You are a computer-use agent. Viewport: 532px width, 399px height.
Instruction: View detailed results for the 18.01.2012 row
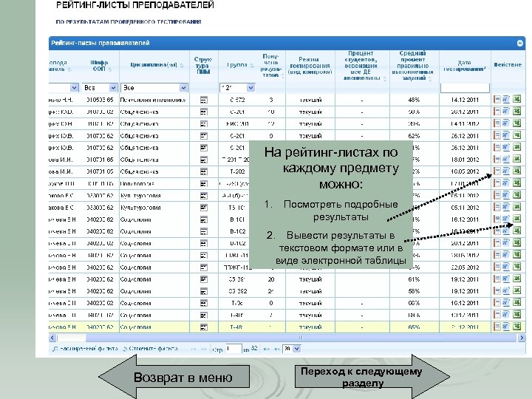tap(497, 159)
